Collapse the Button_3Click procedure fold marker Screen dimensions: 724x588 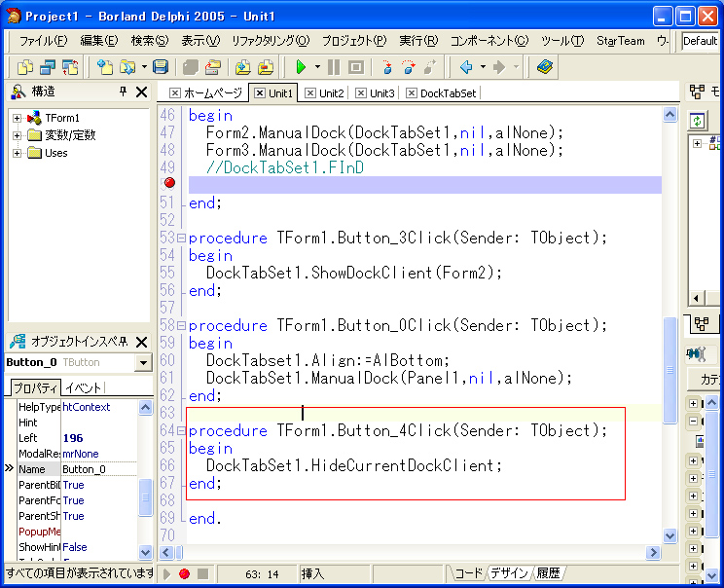181,239
